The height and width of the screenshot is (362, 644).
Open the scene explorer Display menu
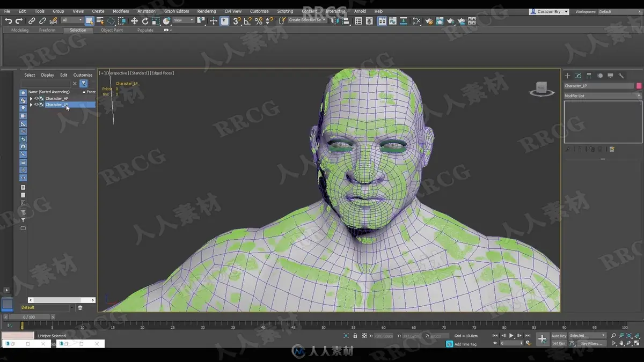48,75
